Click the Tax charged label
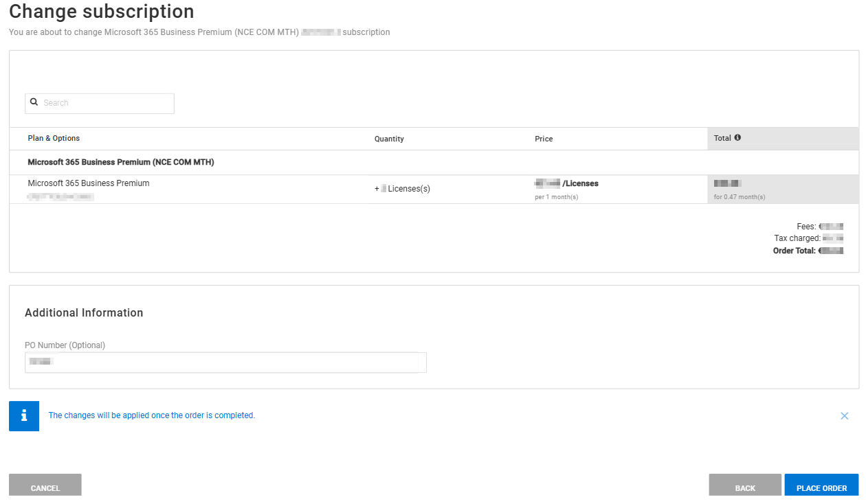 (x=797, y=238)
